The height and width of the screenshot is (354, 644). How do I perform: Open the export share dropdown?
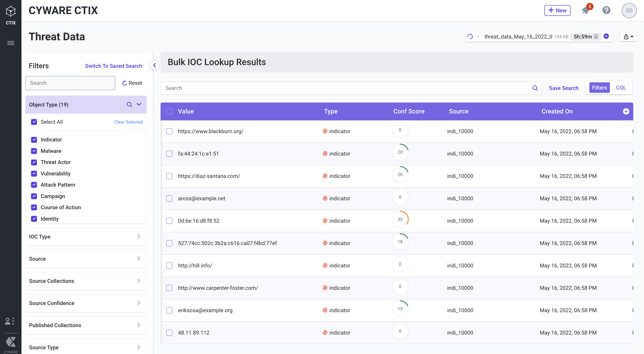coord(628,37)
